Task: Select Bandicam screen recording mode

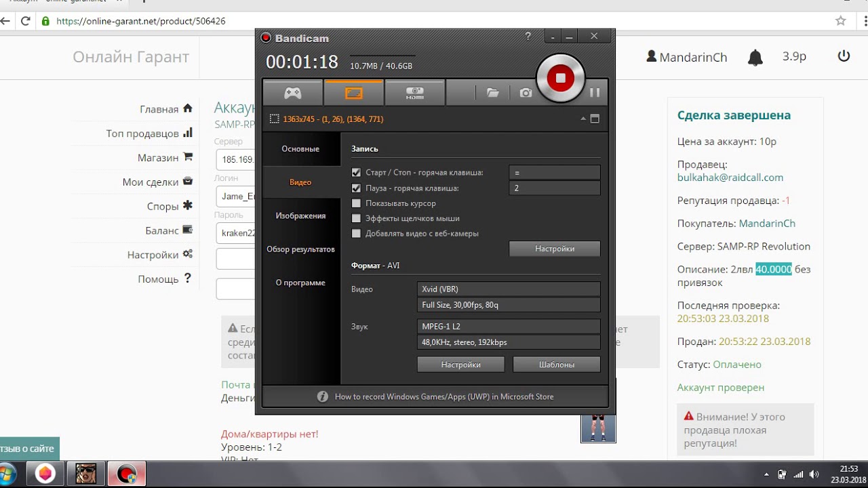Action: (354, 93)
